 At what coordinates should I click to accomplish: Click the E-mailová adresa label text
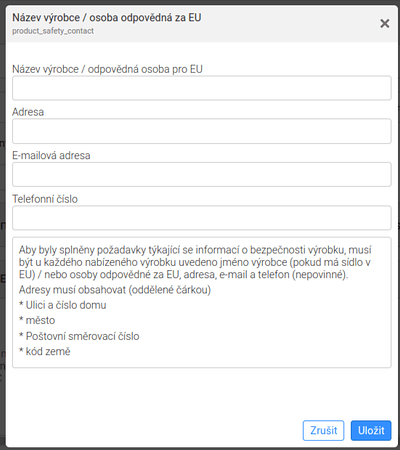click(x=51, y=155)
